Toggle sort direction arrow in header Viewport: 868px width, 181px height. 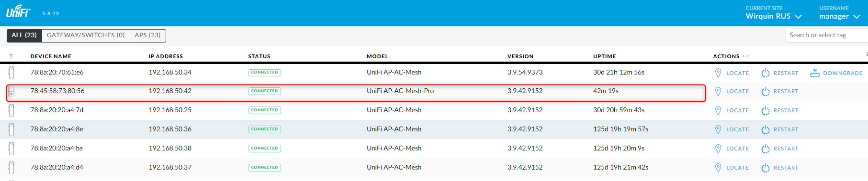coord(11,56)
